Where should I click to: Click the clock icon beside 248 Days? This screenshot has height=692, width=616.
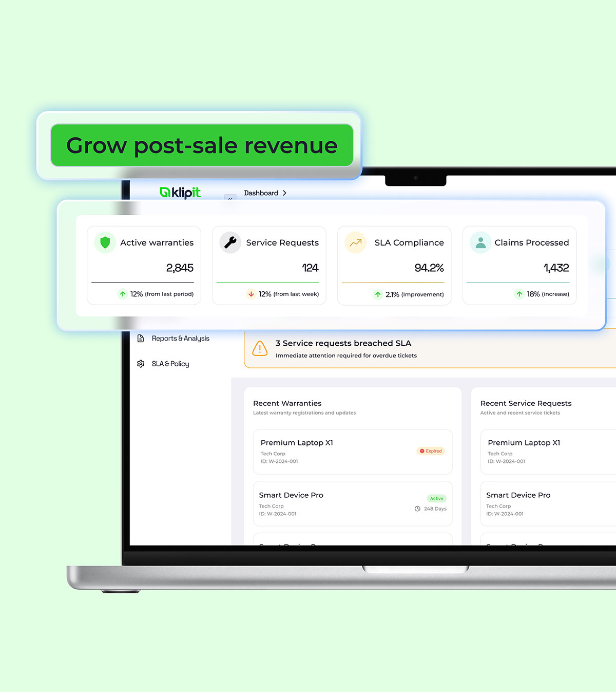click(x=417, y=509)
